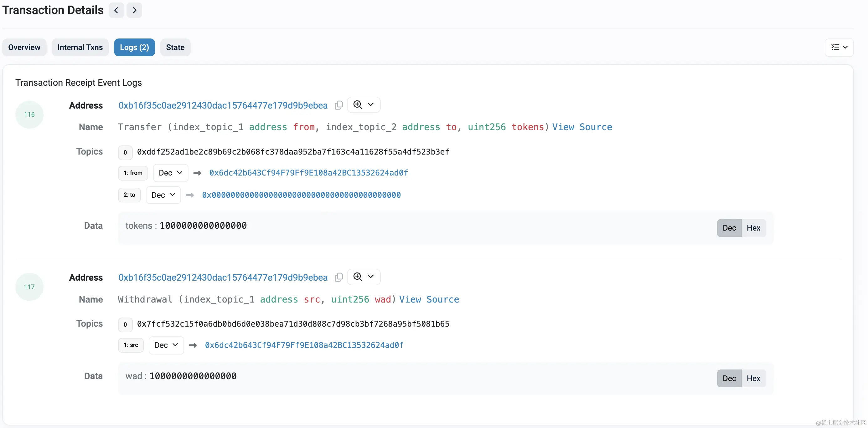Click the 116 log index badge
This screenshot has width=868, height=428.
29,115
